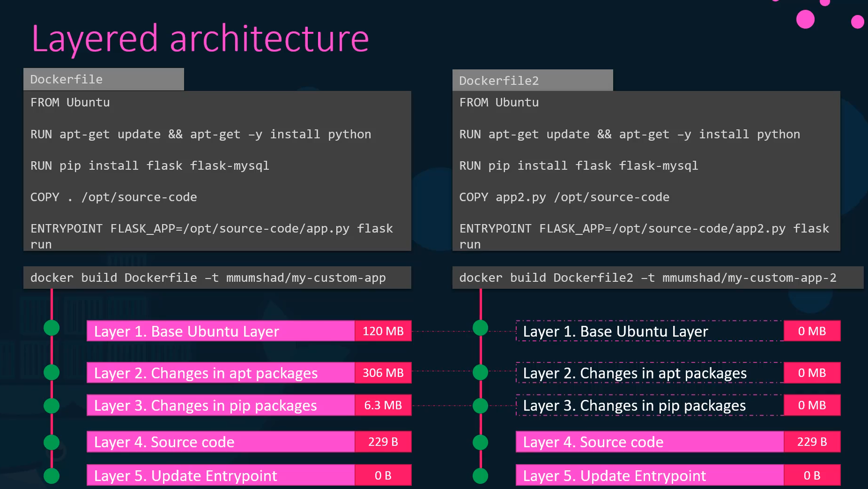
Task: Click 'RUN pip install flask flask-mysql' in Dockerfile
Action: [150, 166]
